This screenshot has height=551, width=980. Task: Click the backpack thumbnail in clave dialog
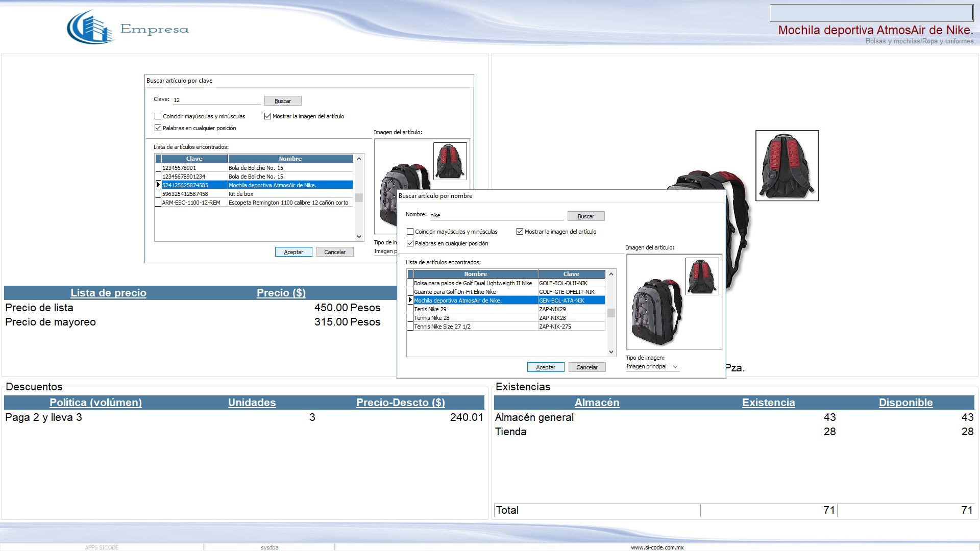pyautogui.click(x=450, y=161)
